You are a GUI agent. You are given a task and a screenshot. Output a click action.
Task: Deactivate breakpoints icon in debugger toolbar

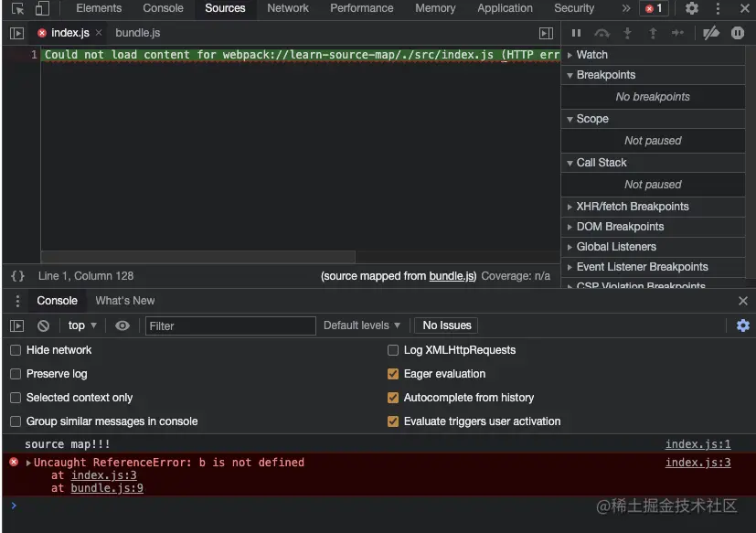click(711, 33)
